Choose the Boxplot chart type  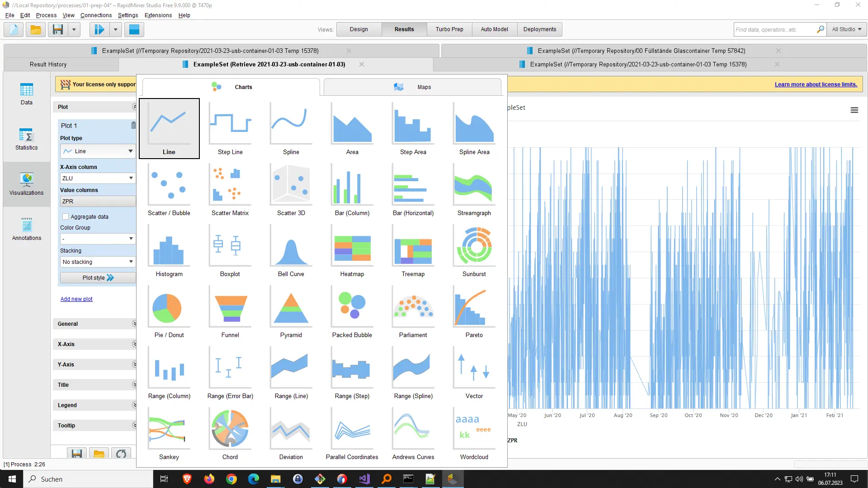(230, 250)
